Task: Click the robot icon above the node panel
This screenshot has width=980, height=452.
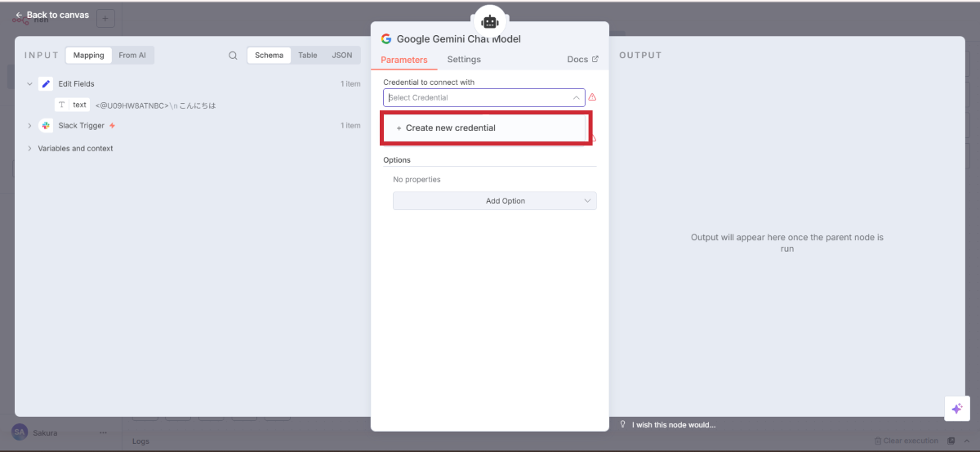Action: click(489, 21)
